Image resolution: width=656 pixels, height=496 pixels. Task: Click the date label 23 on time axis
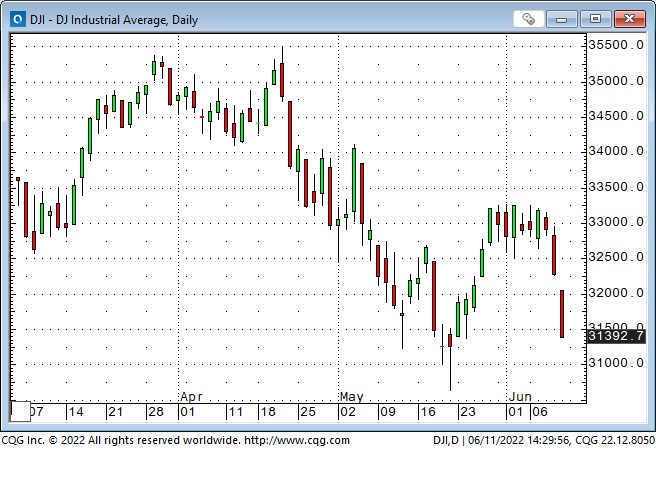tap(467, 412)
